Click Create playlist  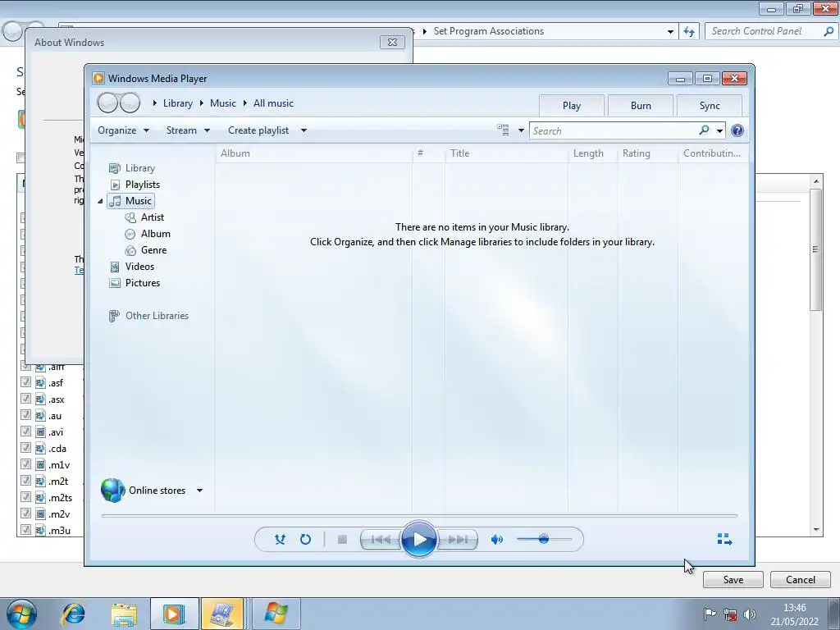tap(258, 130)
